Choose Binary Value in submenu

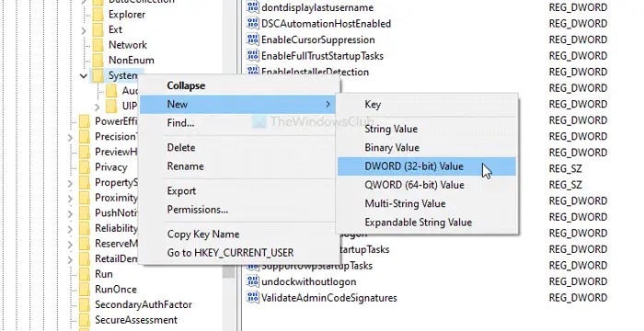coord(426,147)
